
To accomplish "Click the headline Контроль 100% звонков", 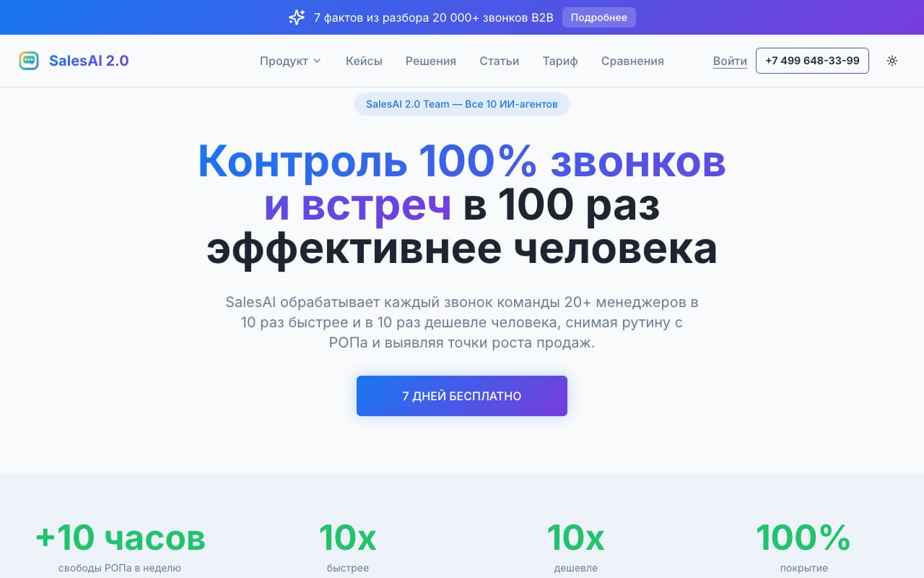I will [462, 160].
